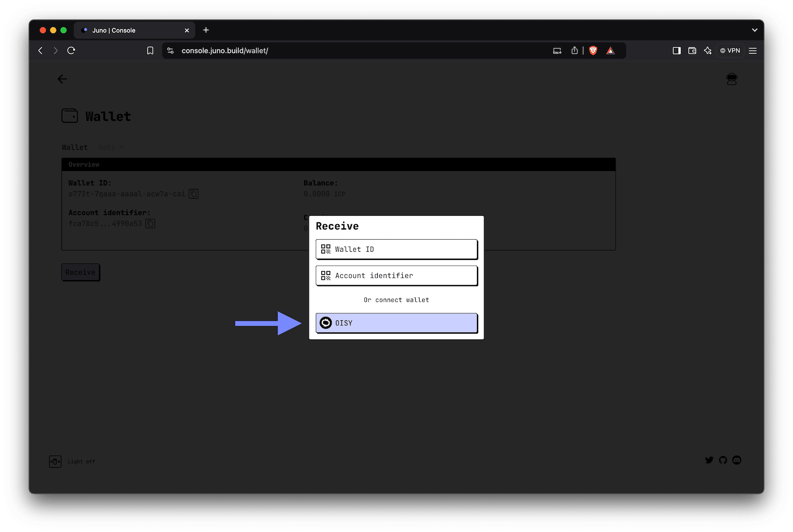This screenshot has height=532, width=793.
Task: Go back using the page's arrow icon
Action: [x=62, y=79]
